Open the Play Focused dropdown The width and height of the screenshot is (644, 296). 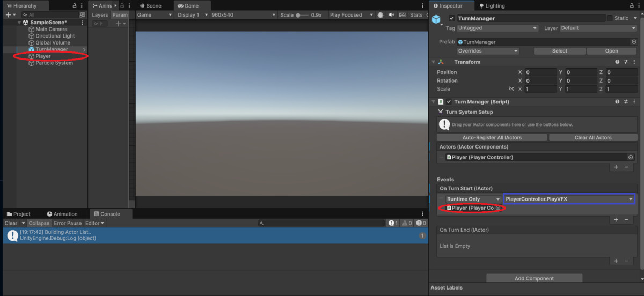point(351,15)
